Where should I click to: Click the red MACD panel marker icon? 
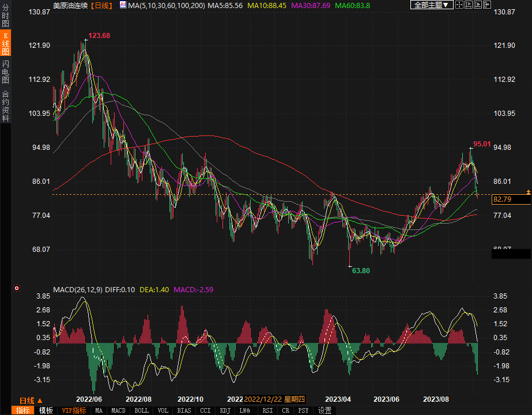(x=17, y=288)
